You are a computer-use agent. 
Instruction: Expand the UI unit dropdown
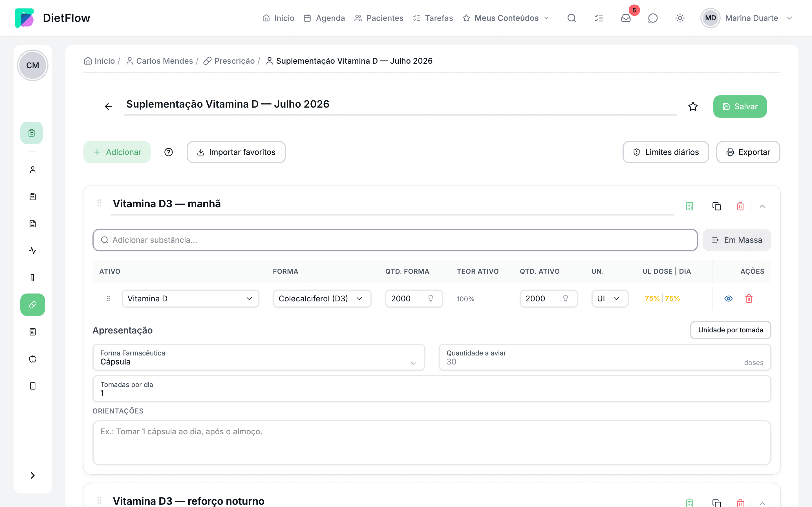(x=610, y=299)
